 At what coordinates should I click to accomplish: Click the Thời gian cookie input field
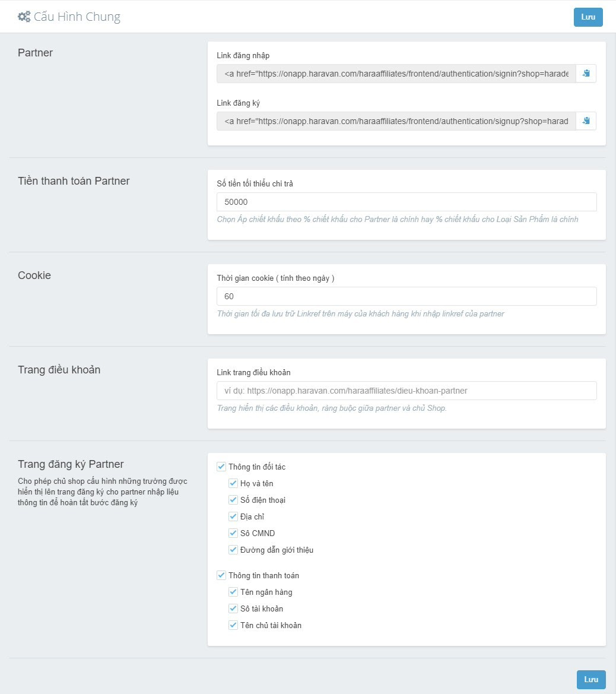[407, 296]
